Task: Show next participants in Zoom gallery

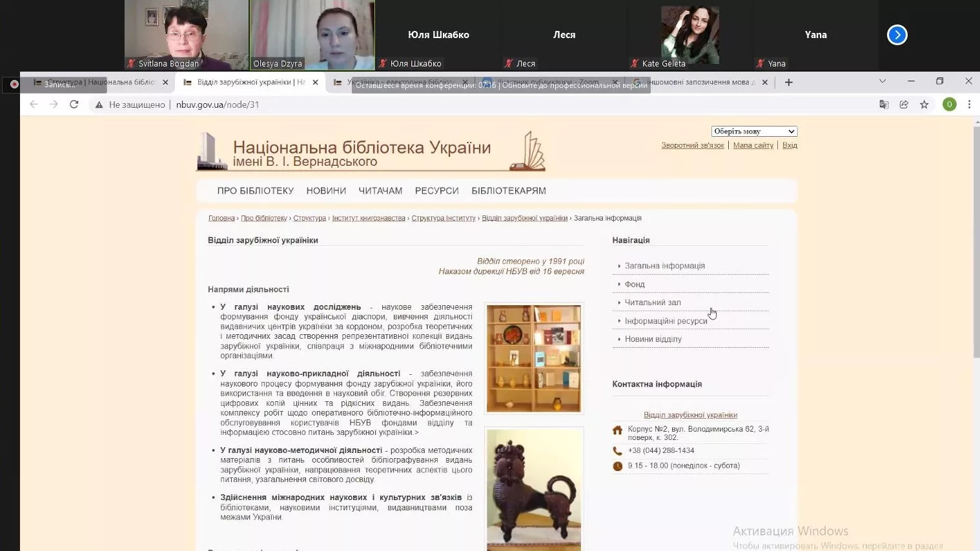Action: pos(897,35)
